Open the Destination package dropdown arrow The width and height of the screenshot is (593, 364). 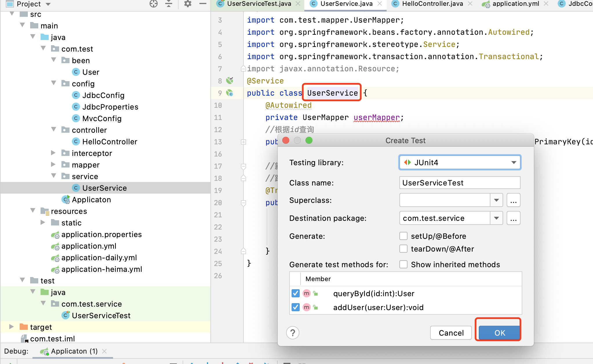coord(496,218)
